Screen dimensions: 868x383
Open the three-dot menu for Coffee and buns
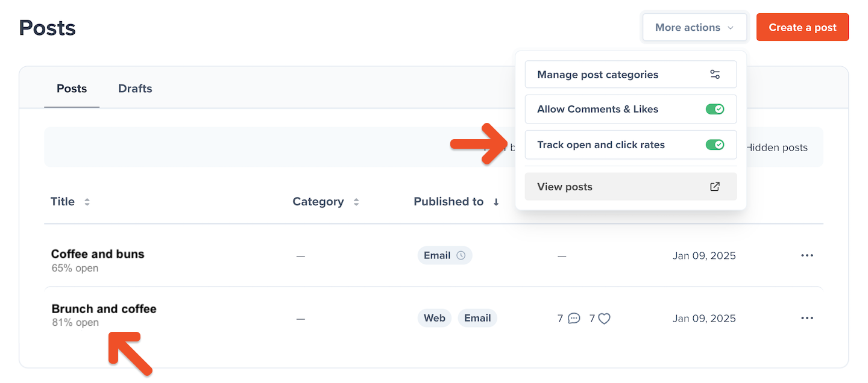click(807, 255)
